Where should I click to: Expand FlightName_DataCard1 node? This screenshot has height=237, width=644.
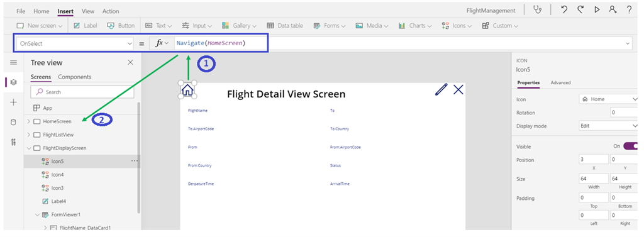(x=45, y=227)
